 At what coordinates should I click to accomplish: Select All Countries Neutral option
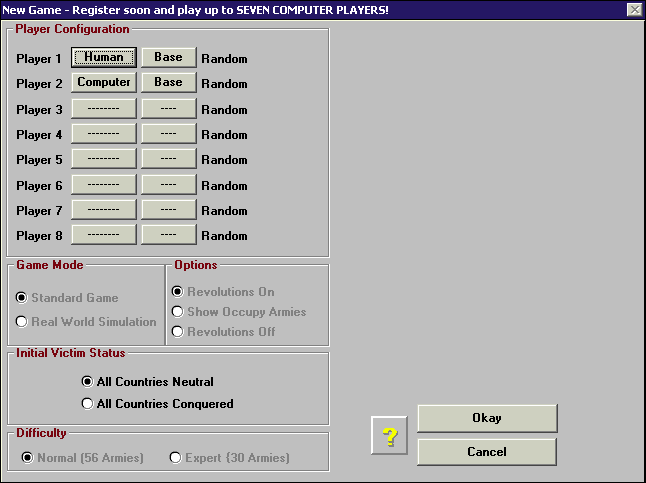[x=87, y=382]
